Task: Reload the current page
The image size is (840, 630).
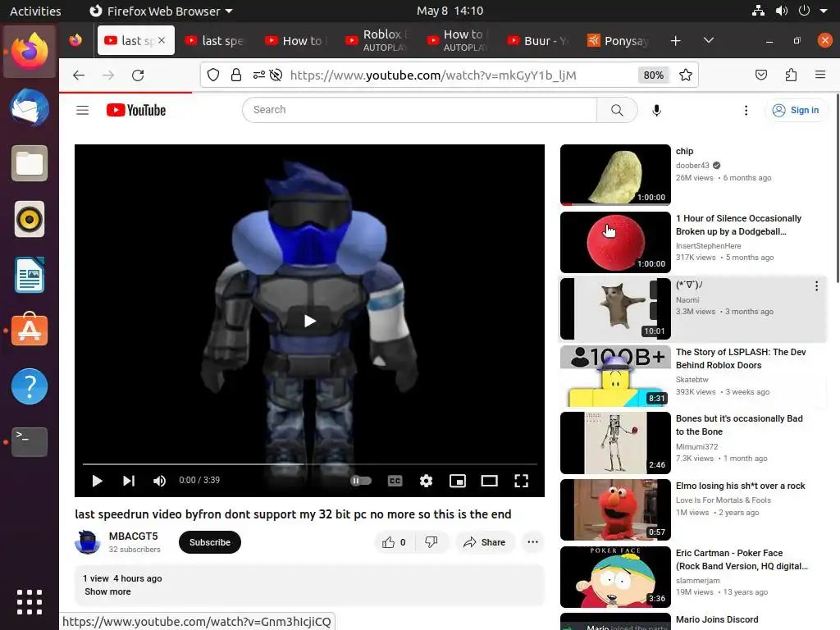Action: click(138, 75)
